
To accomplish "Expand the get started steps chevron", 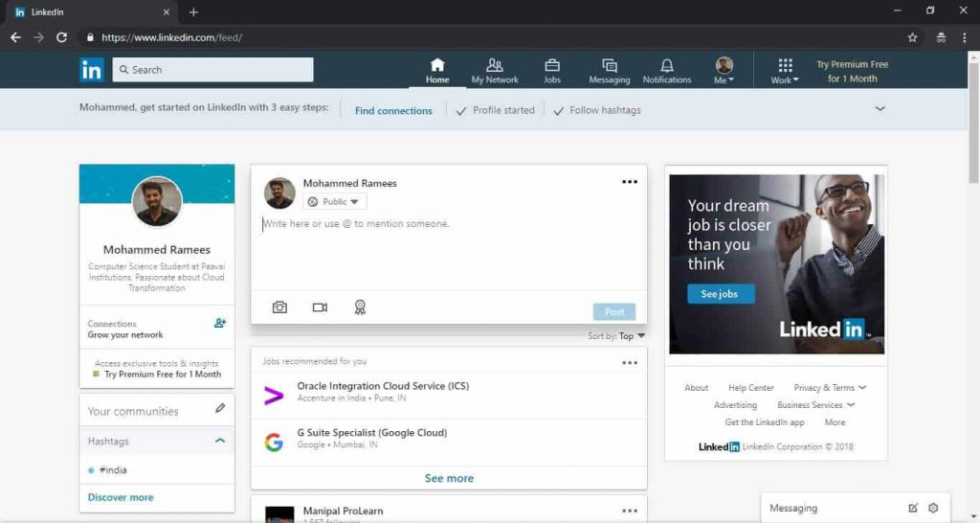I will pyautogui.click(x=880, y=109).
